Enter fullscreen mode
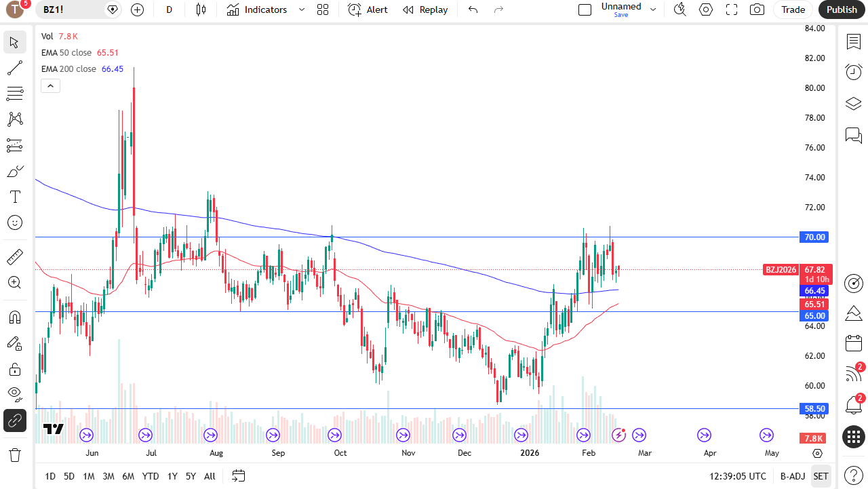868x489 pixels. [732, 9]
